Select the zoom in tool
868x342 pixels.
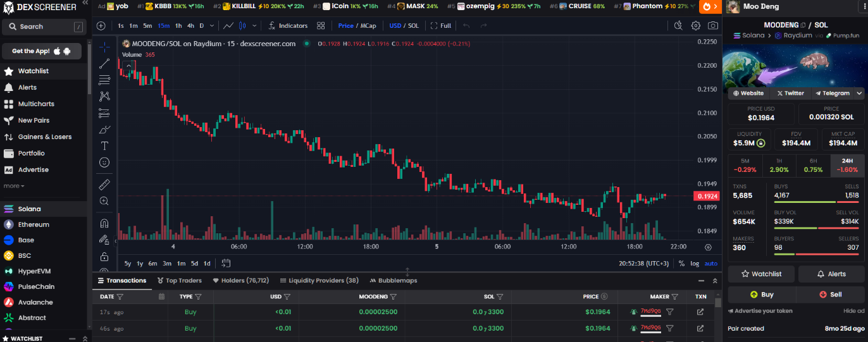pyautogui.click(x=104, y=201)
